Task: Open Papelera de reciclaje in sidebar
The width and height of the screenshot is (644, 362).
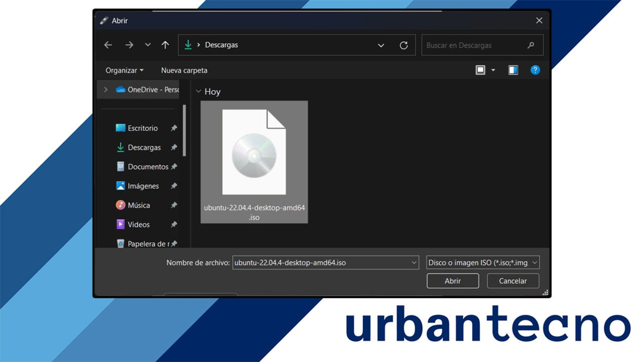Action: [x=143, y=244]
